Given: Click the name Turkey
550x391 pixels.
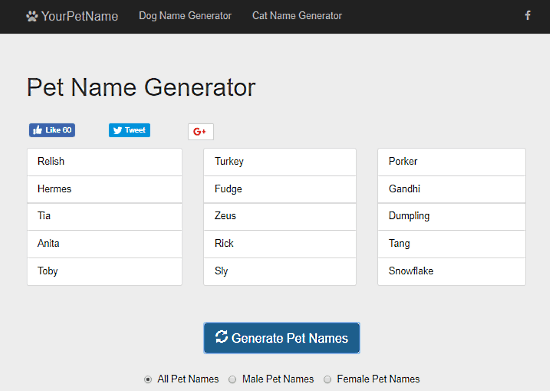Looking at the screenshot, I should click(x=280, y=162).
